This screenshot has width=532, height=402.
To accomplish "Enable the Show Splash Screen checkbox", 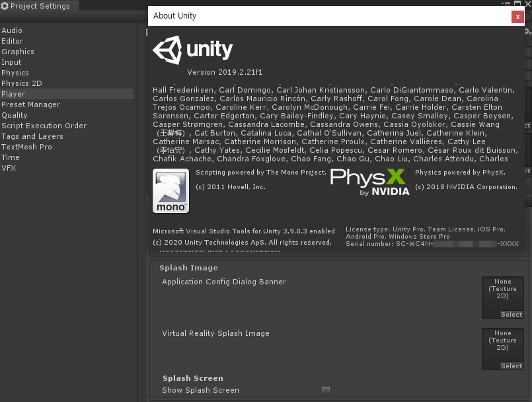I will [326, 391].
